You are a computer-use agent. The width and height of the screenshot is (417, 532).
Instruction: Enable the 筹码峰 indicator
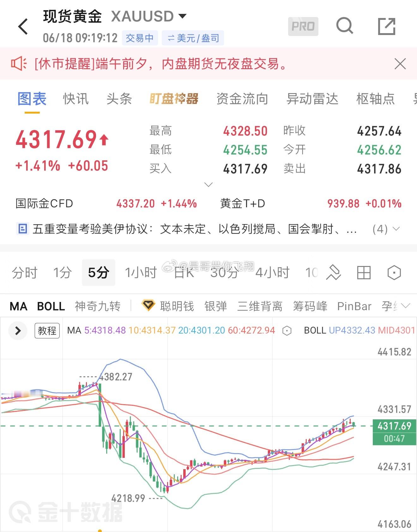pyautogui.click(x=310, y=306)
